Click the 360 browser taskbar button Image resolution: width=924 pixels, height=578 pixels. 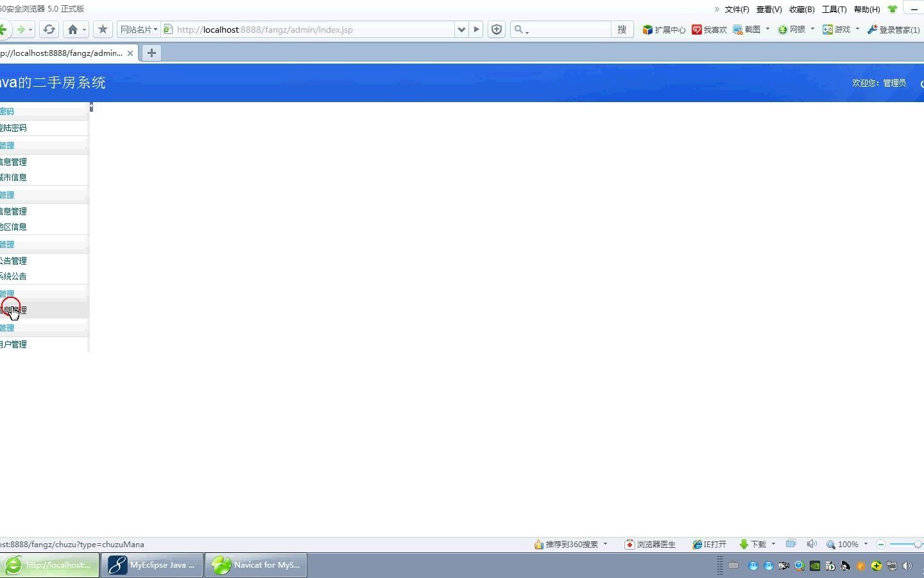tap(49, 565)
